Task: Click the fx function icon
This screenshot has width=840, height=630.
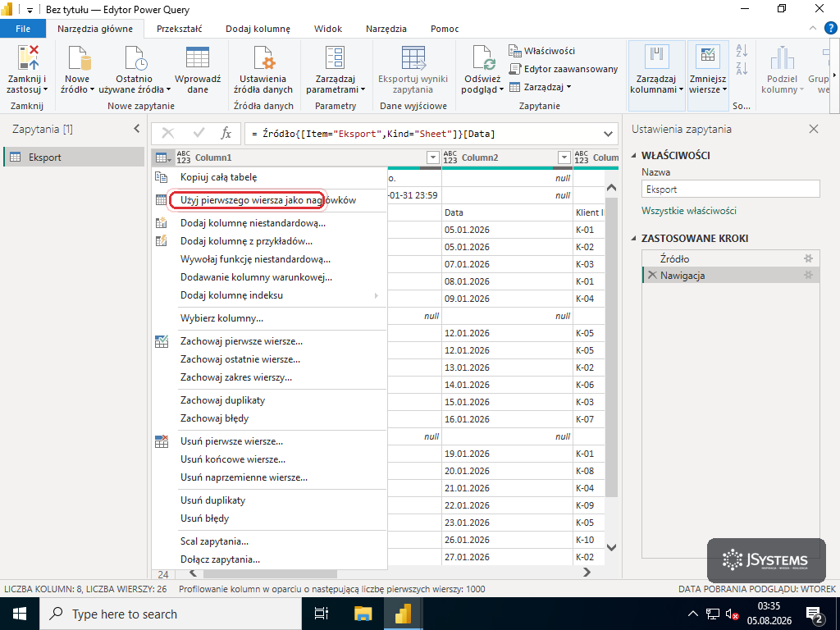Action: point(226,134)
